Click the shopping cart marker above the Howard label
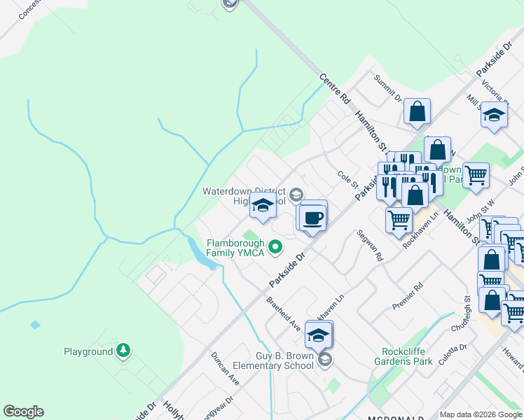Viewport: 524px width, 420px height. click(x=514, y=314)
